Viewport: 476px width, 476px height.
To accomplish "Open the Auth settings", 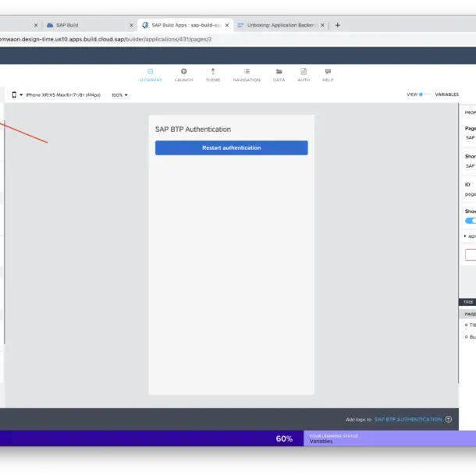I will coord(304,75).
